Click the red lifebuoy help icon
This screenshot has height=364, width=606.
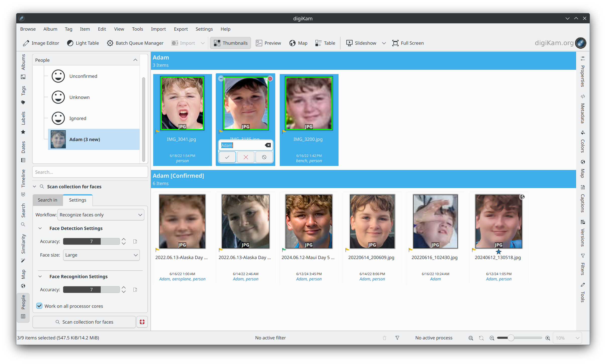click(x=142, y=322)
